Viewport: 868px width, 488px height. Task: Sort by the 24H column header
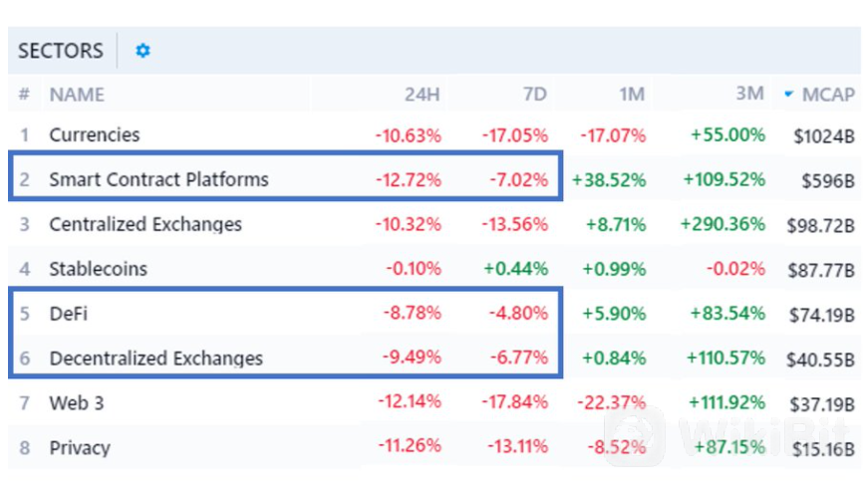(x=423, y=95)
